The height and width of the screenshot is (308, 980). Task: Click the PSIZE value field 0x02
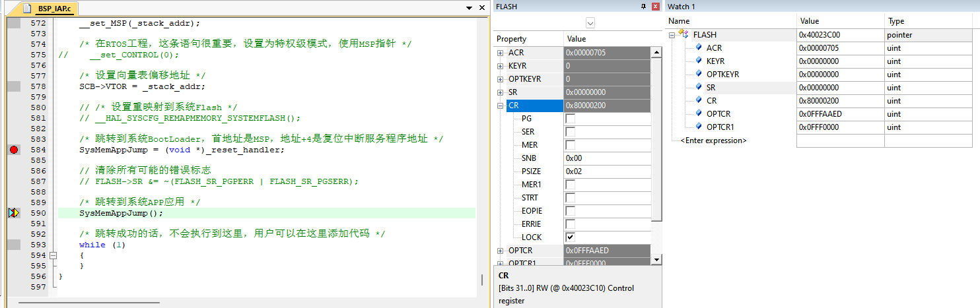tap(608, 171)
